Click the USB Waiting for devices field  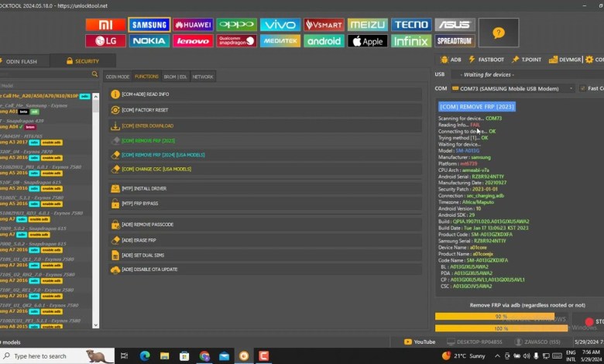click(x=527, y=74)
